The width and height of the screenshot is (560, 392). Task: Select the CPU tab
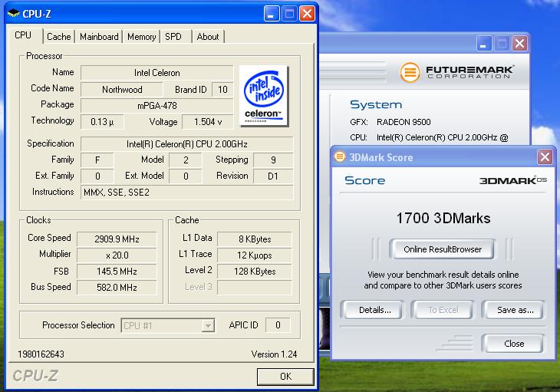pos(23,35)
